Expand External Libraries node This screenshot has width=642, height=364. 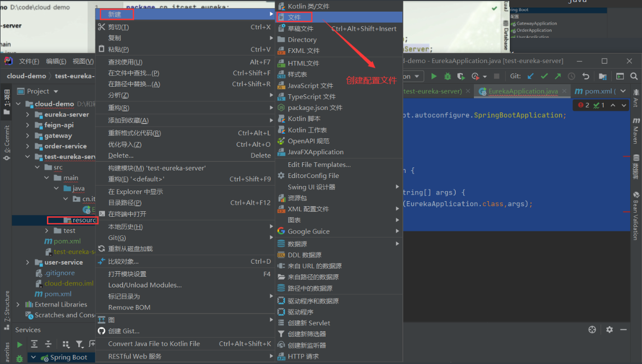[x=19, y=305]
